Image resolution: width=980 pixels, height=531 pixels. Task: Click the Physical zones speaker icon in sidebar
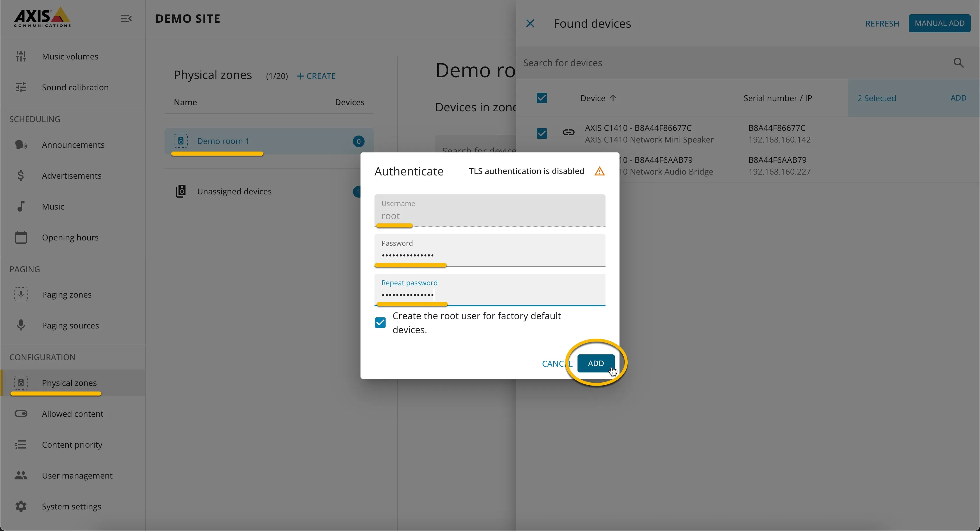tap(21, 382)
